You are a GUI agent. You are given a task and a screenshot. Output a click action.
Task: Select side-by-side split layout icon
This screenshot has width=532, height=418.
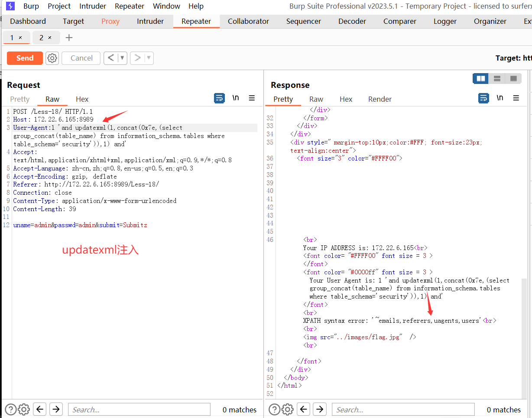pyautogui.click(x=480, y=78)
